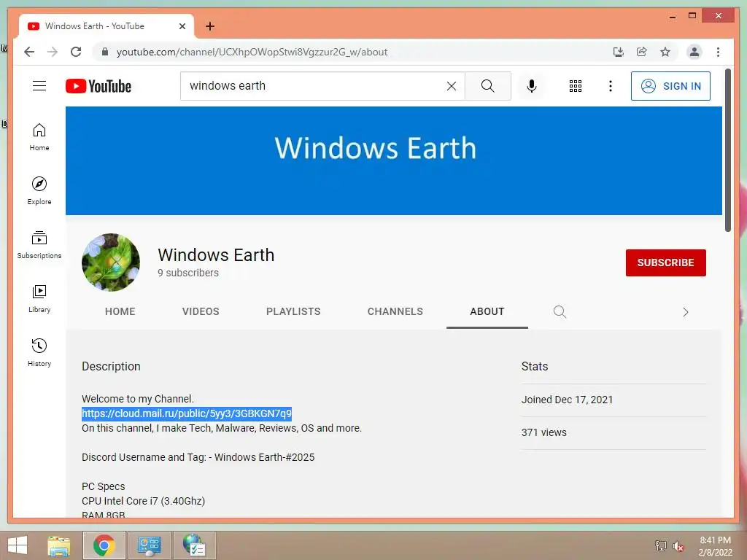Image resolution: width=747 pixels, height=560 pixels.
Task: View site info via padlock icon
Action: [x=105, y=52]
